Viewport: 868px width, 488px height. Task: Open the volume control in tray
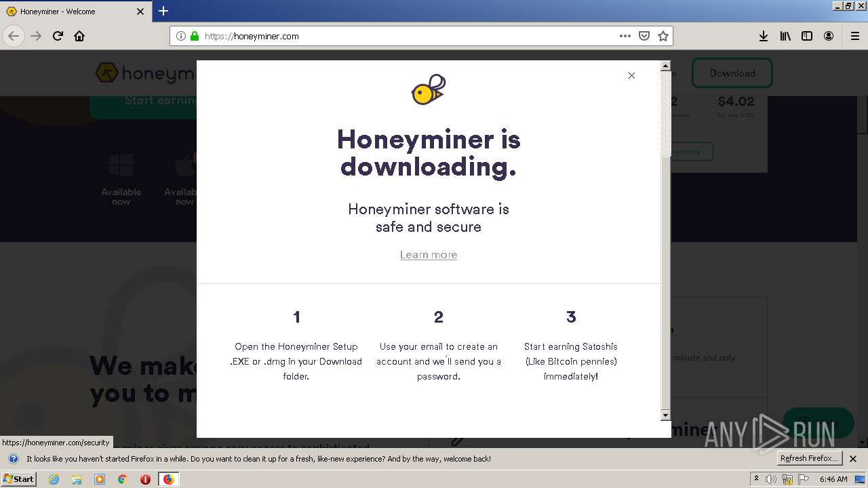coord(771,479)
